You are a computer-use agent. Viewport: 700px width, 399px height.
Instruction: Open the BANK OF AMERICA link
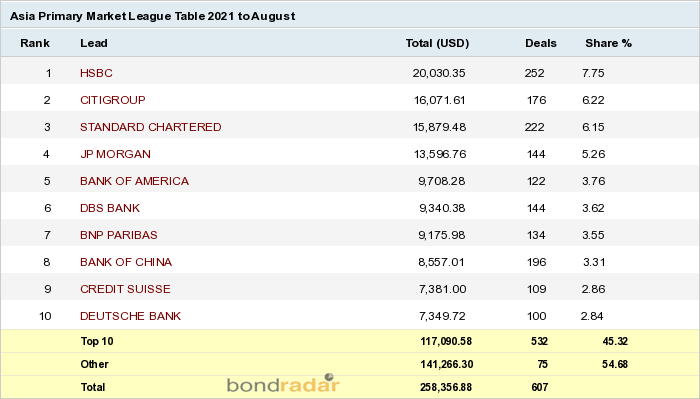pyautogui.click(x=134, y=181)
